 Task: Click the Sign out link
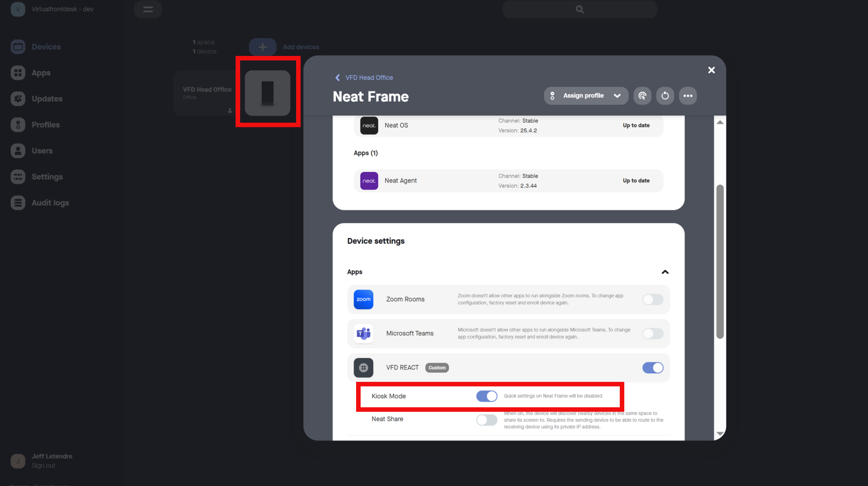[x=43, y=466]
